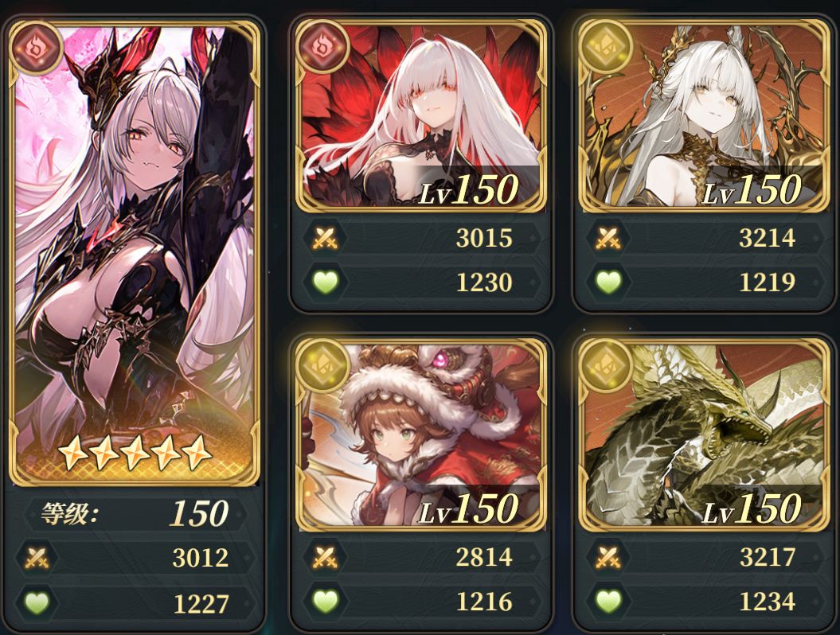Click crossed swords icon next to 3015
The image size is (840, 635).
pyautogui.click(x=325, y=238)
